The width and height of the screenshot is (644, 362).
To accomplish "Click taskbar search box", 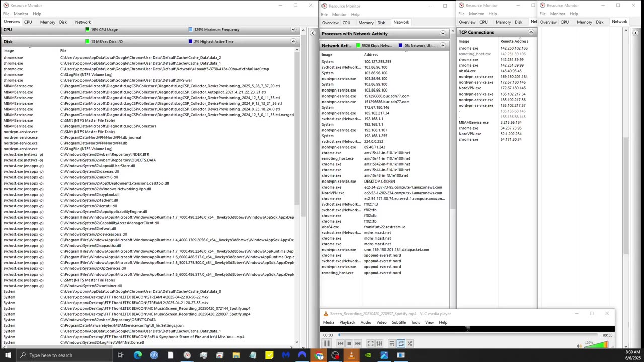I will [65, 355].
